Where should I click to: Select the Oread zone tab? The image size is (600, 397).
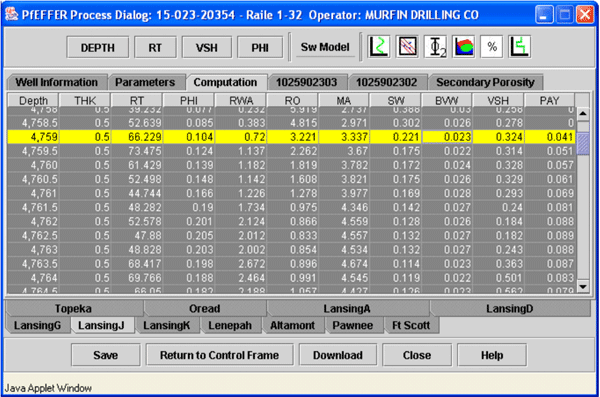pyautogui.click(x=205, y=309)
